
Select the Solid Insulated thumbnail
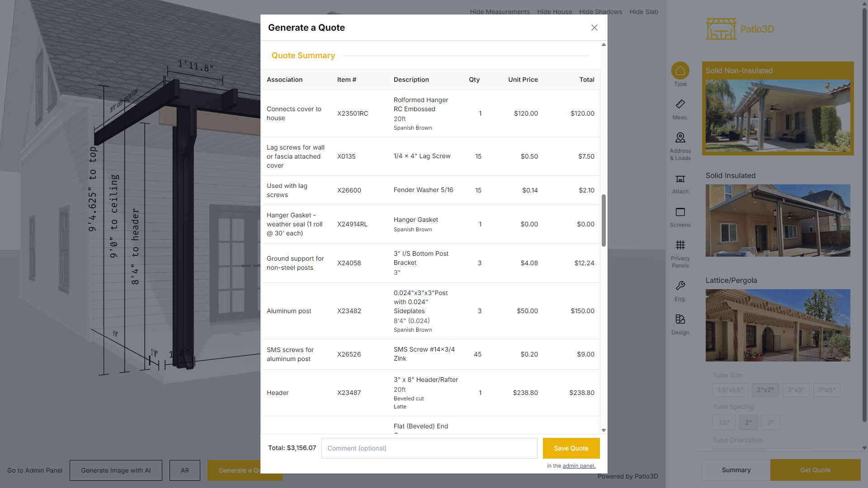(x=778, y=221)
